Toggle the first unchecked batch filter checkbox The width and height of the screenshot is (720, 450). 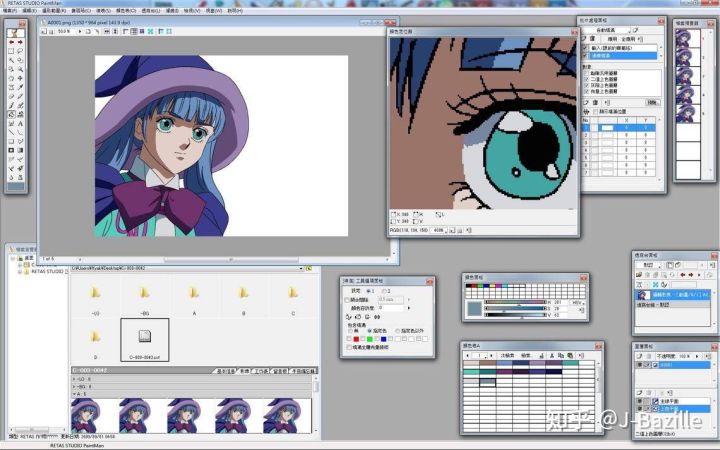point(586,73)
